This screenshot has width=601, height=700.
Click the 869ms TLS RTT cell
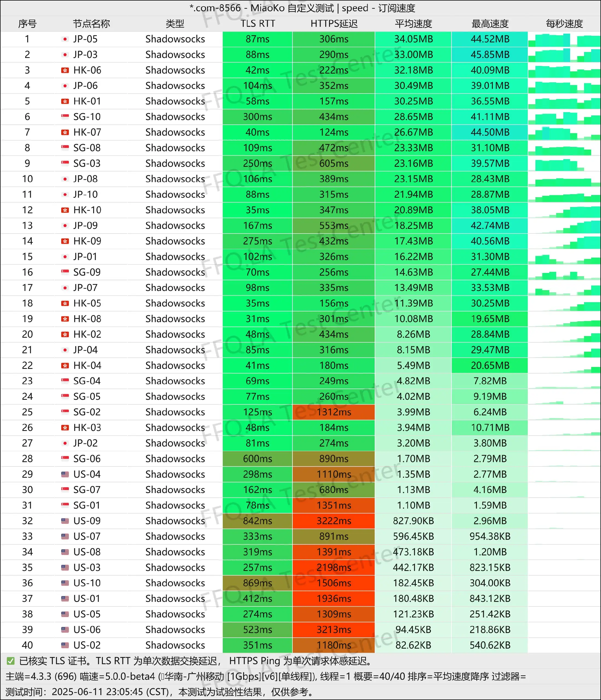tap(258, 583)
